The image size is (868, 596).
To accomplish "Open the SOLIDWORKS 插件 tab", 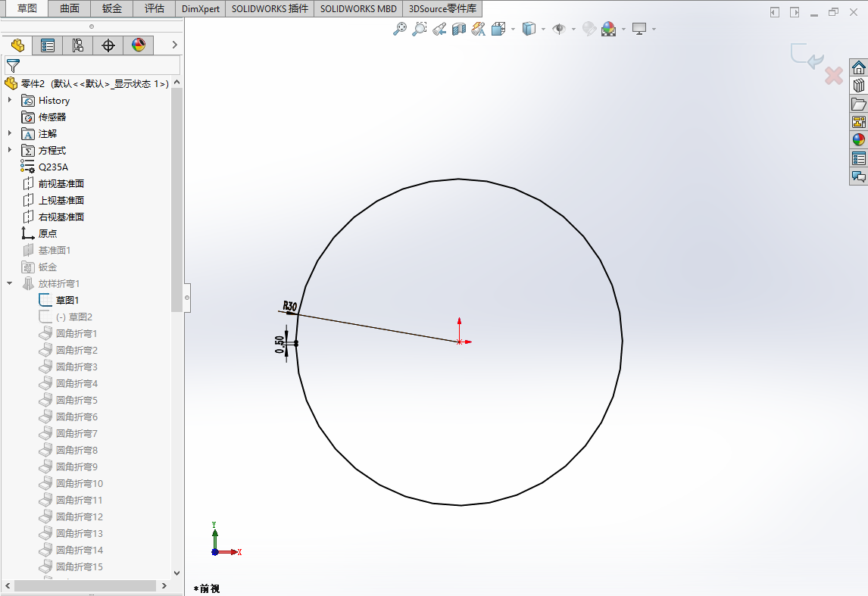I will (270, 8).
